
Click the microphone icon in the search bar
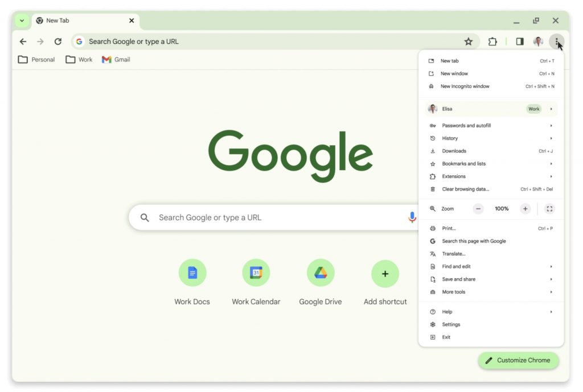tap(412, 217)
